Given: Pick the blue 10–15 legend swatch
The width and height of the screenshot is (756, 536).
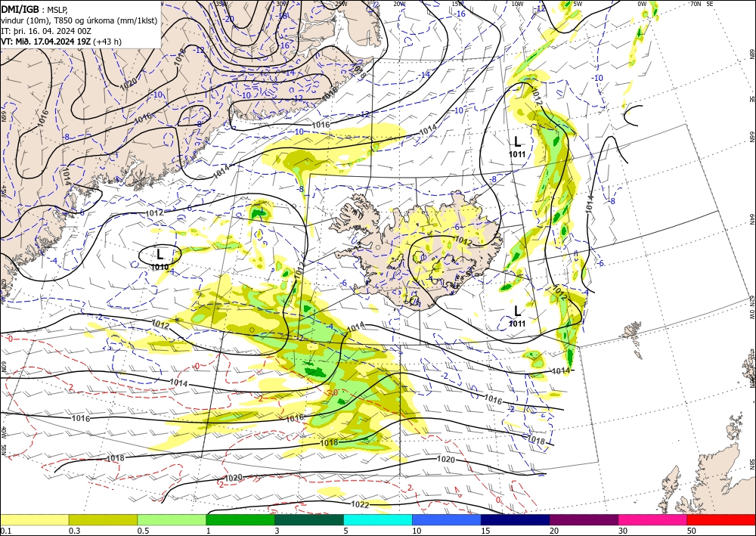Looking at the screenshot, I should (447, 519).
